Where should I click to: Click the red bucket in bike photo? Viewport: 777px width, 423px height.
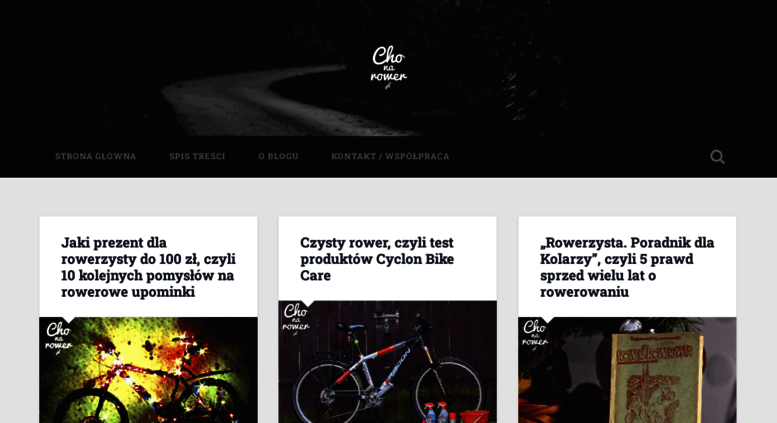click(474, 417)
